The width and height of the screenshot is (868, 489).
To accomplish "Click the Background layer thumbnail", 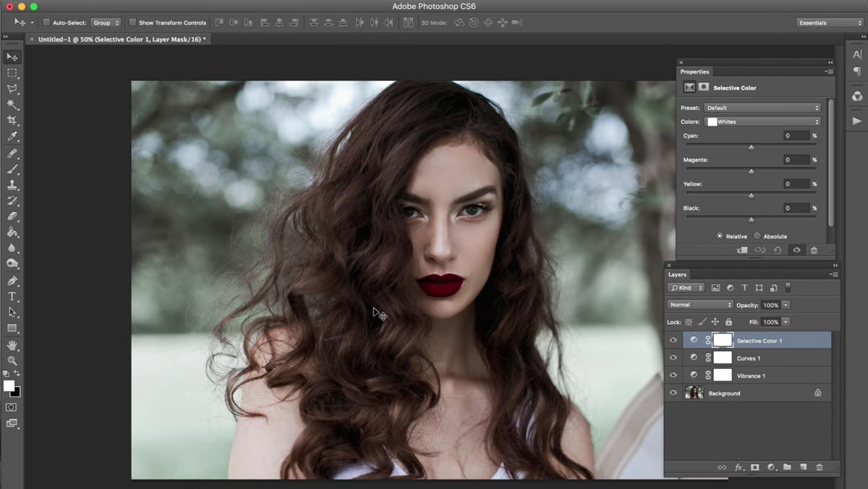I will [x=694, y=393].
